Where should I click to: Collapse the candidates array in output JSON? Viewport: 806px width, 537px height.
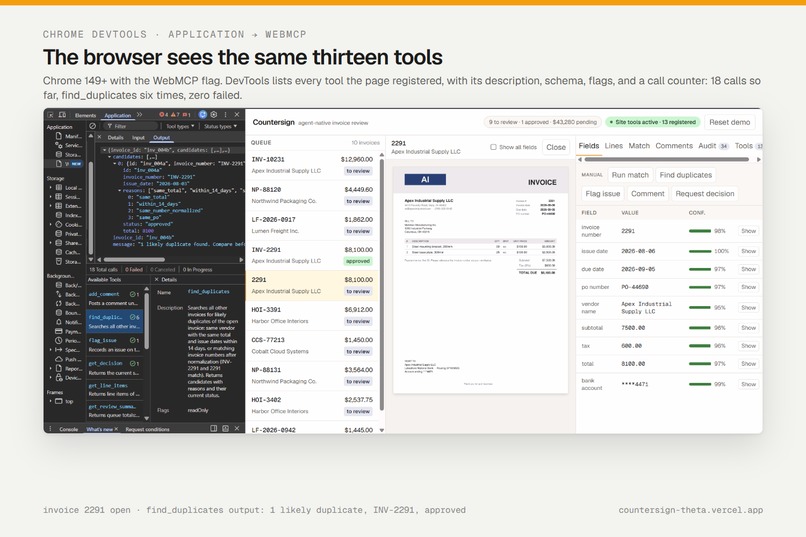109,157
